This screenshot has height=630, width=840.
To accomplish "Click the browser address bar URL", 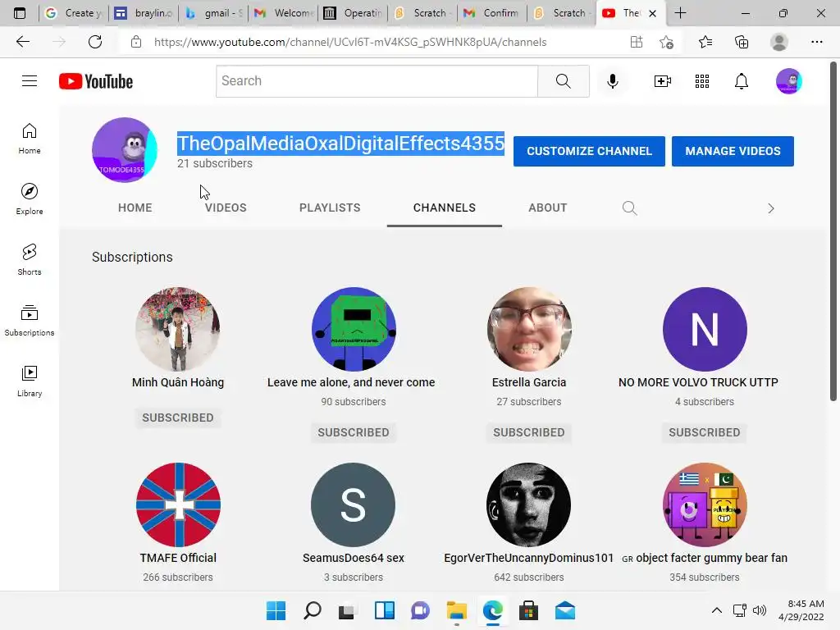I will click(350, 42).
